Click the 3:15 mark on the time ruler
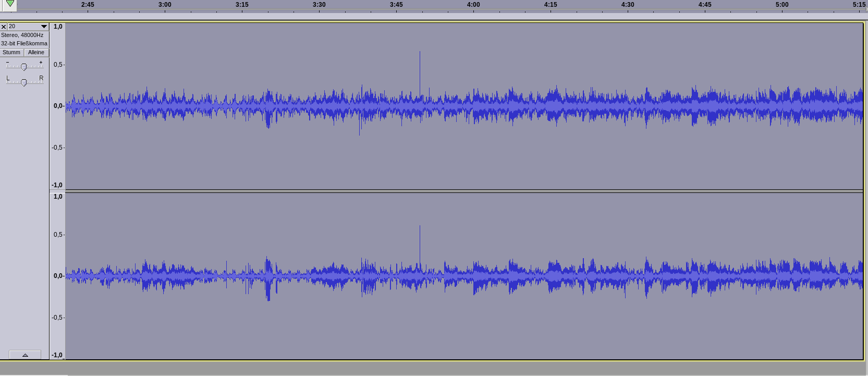Image resolution: width=868 pixels, height=376 pixels. 242,5
